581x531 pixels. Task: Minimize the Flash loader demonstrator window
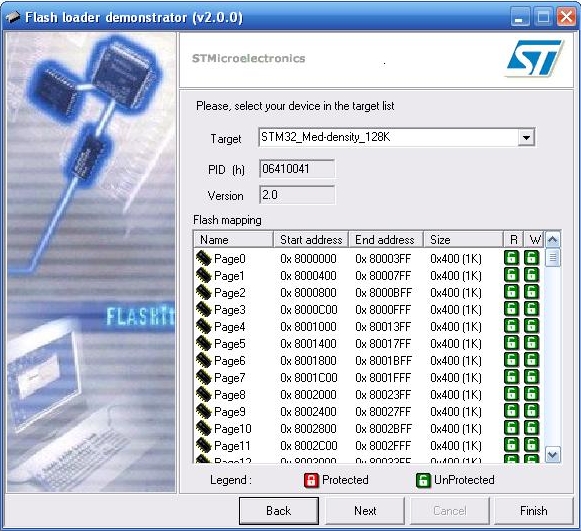point(519,17)
